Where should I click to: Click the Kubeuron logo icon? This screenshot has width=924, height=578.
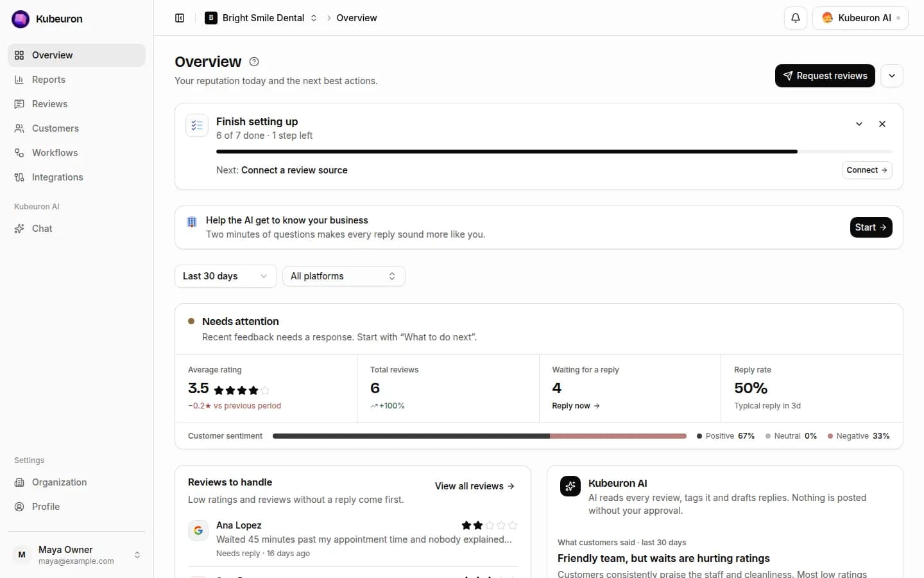21,19
